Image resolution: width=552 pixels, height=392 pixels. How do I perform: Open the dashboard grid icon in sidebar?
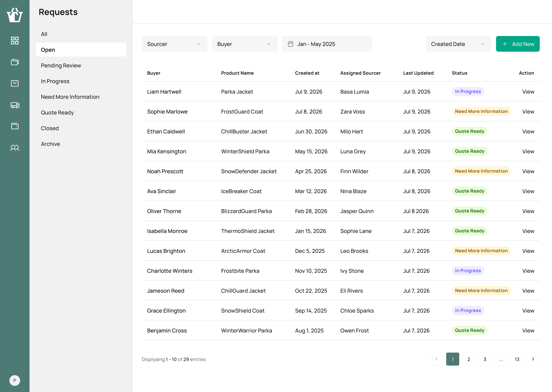(15, 41)
